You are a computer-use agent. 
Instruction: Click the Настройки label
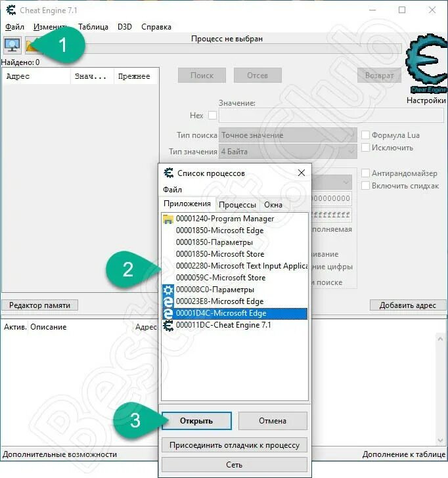pos(426,100)
